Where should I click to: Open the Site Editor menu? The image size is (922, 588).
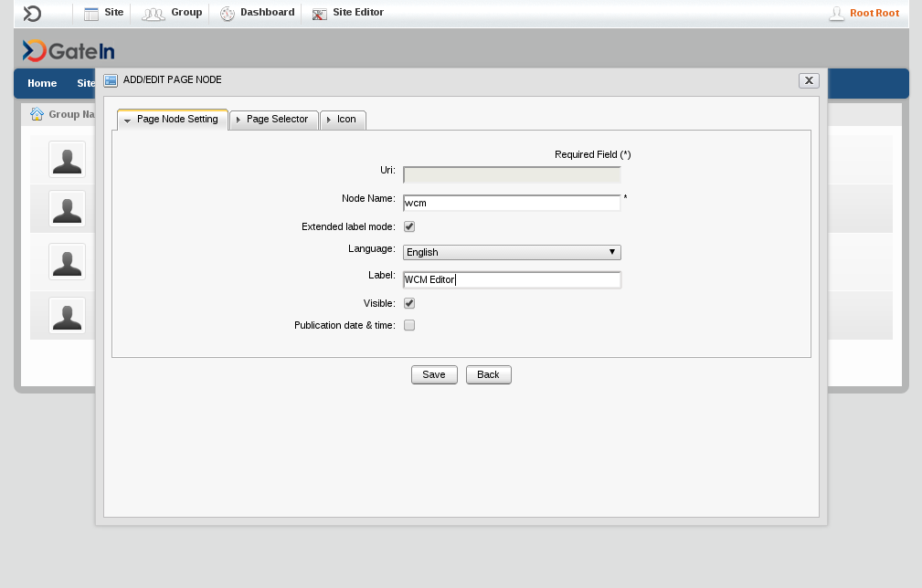pyautogui.click(x=358, y=13)
